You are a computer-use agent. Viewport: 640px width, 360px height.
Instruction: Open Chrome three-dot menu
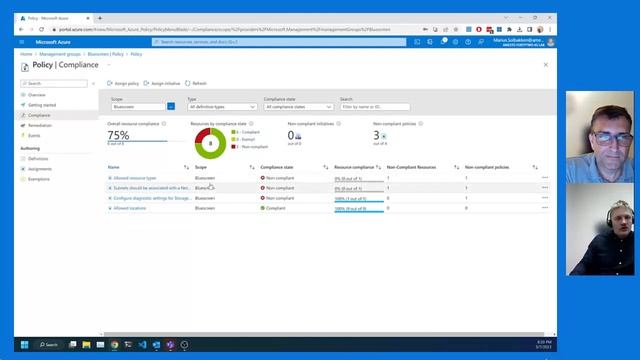pyautogui.click(x=550, y=29)
